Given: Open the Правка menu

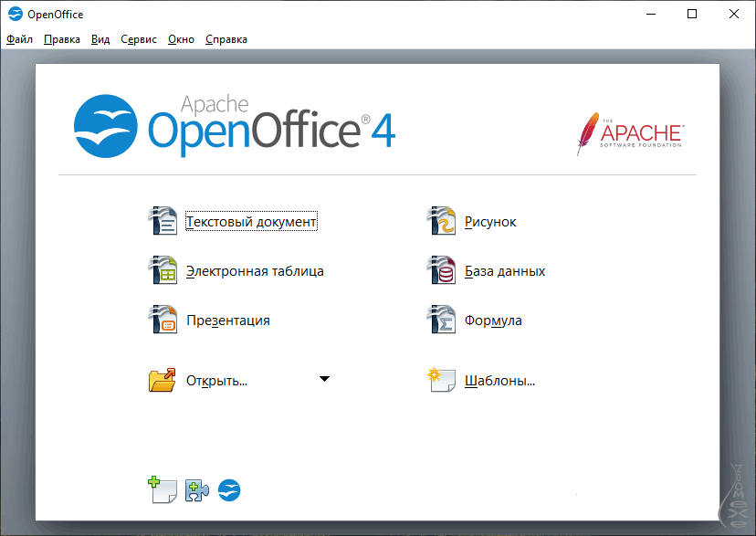Looking at the screenshot, I should 62,39.
